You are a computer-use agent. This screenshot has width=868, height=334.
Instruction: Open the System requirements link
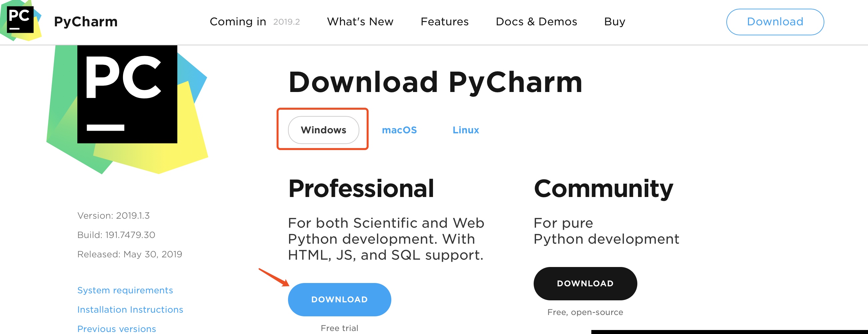(x=125, y=290)
